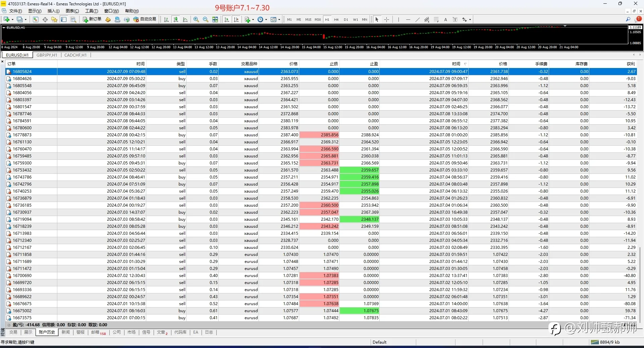Toggle the AutoTrading (自动交易) button
Viewport: 644px width, 348px height.
(145, 19)
